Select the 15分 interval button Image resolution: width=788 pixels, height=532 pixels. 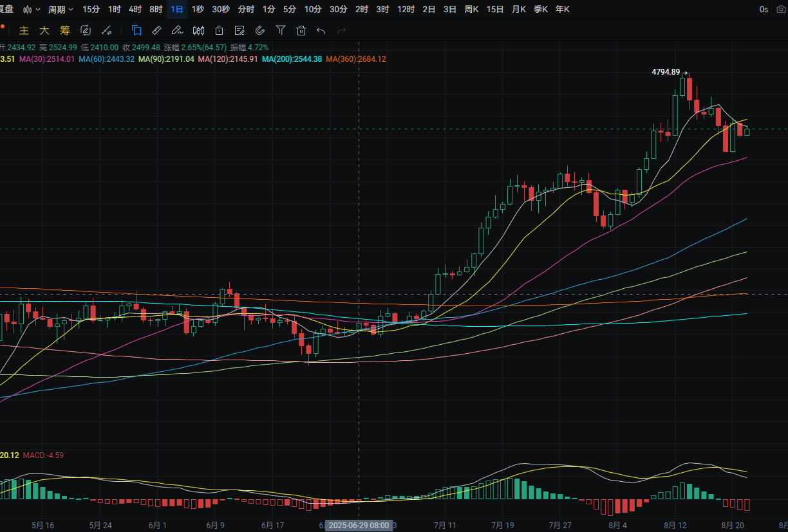pos(91,10)
